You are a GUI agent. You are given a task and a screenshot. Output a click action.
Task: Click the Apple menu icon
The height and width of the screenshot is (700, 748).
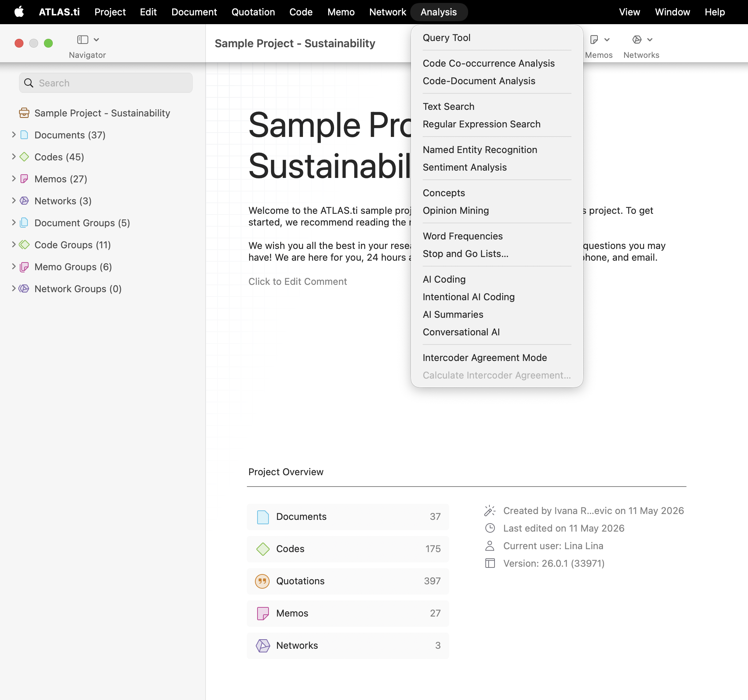click(x=19, y=12)
